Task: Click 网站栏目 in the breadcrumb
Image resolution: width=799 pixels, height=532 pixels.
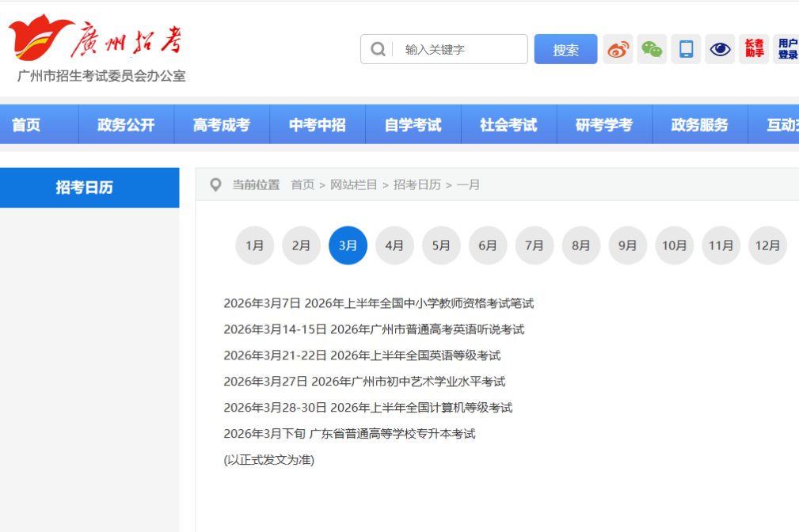Action: (x=354, y=185)
